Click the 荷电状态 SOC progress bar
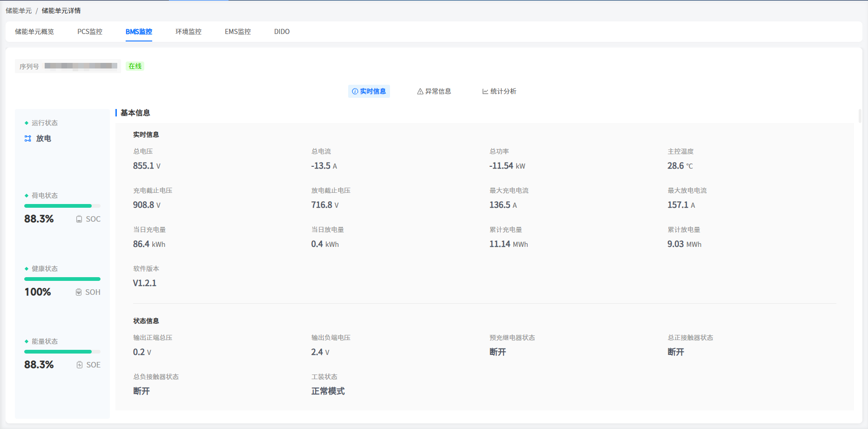The height and width of the screenshot is (429, 868). 62,206
